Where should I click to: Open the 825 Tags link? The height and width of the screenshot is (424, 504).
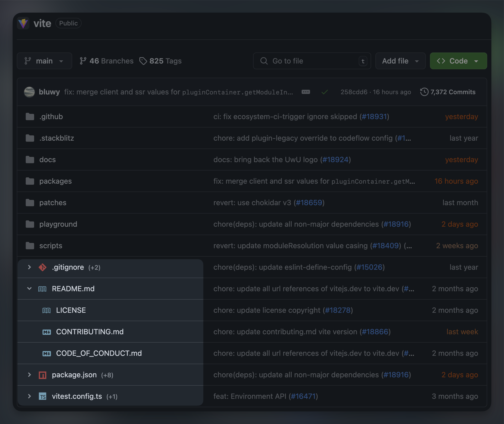[x=160, y=61]
